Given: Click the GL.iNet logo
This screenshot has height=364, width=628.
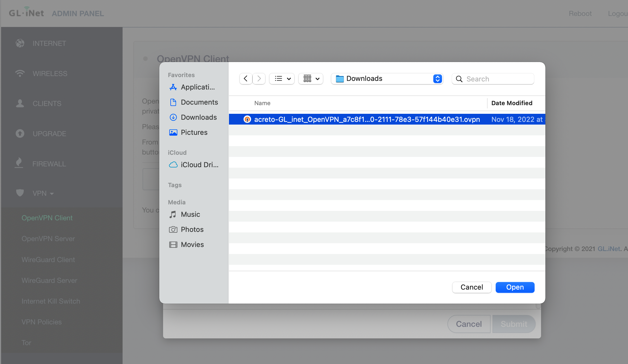Looking at the screenshot, I should tap(26, 12).
